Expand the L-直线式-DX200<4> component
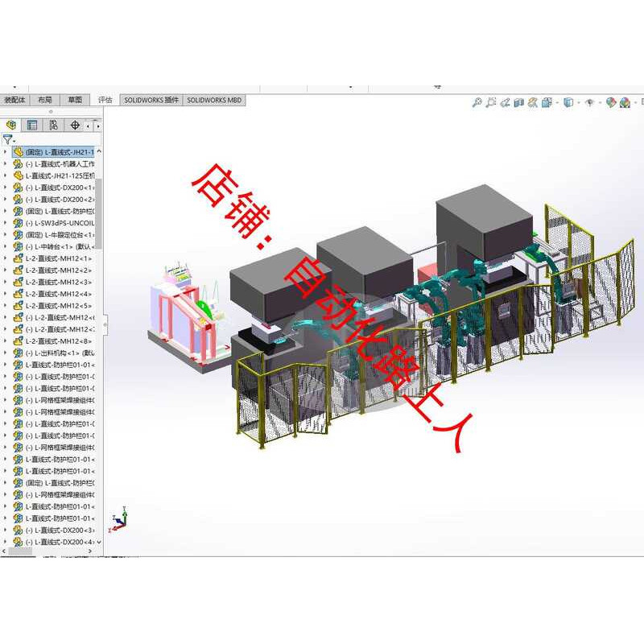644x644 pixels. coord(5,542)
